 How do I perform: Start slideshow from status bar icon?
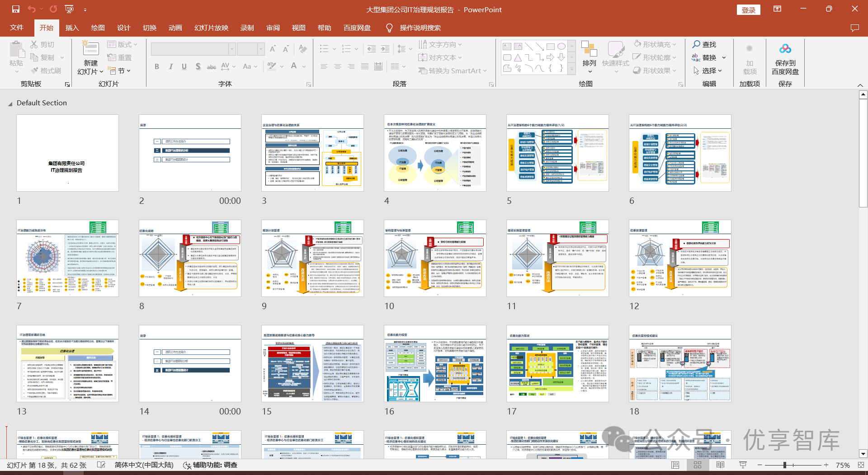click(x=742, y=465)
